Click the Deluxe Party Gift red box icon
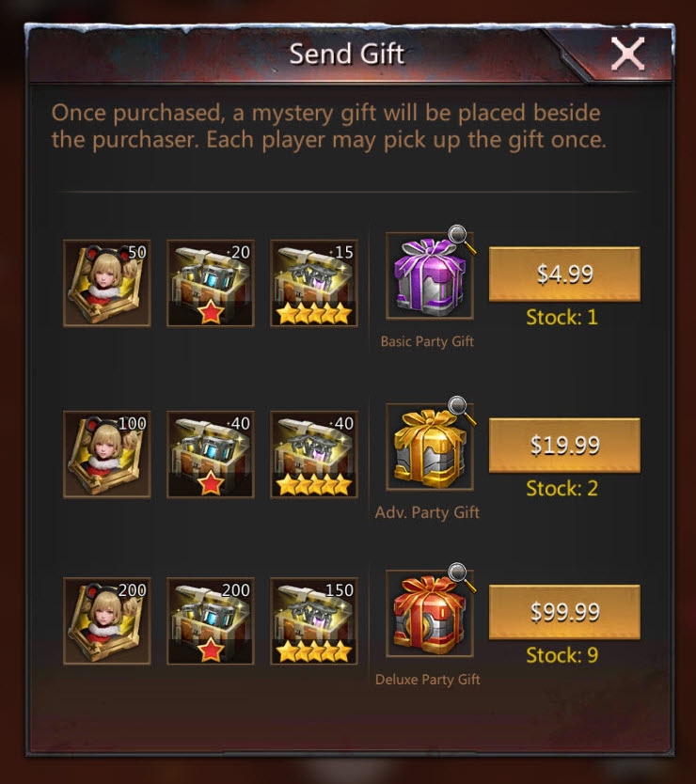This screenshot has width=696, height=784. (429, 614)
